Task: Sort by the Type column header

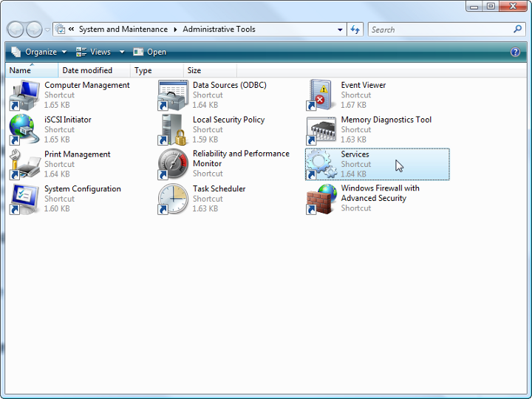Action: 157,70
